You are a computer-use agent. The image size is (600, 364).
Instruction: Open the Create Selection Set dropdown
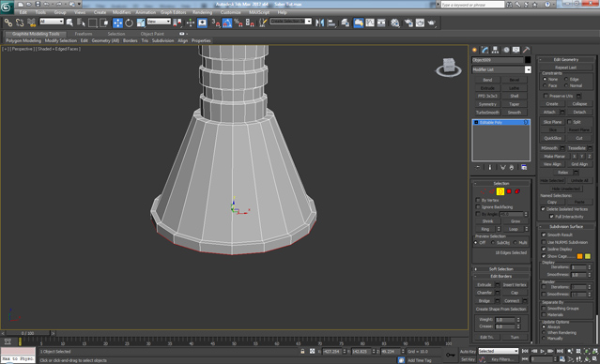pyautogui.click(x=308, y=22)
